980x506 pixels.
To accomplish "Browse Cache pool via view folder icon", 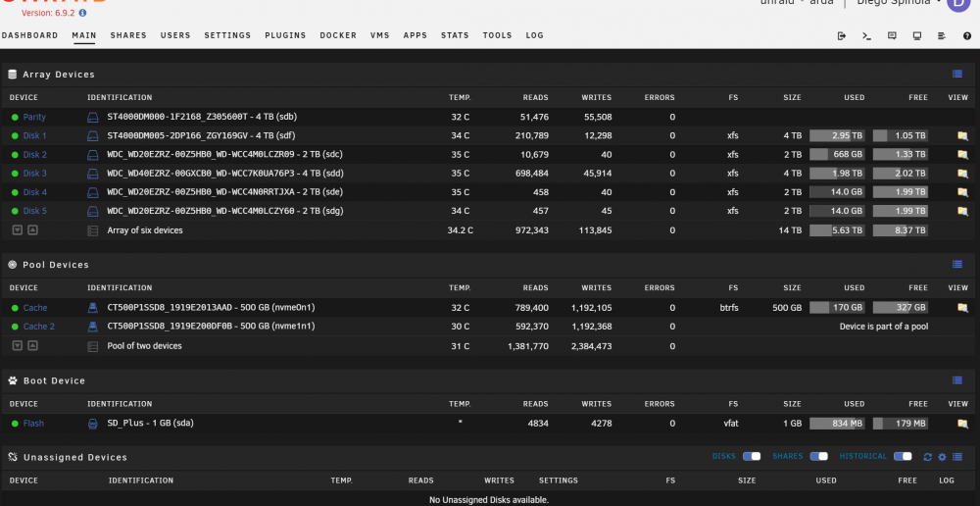I will point(962,308).
